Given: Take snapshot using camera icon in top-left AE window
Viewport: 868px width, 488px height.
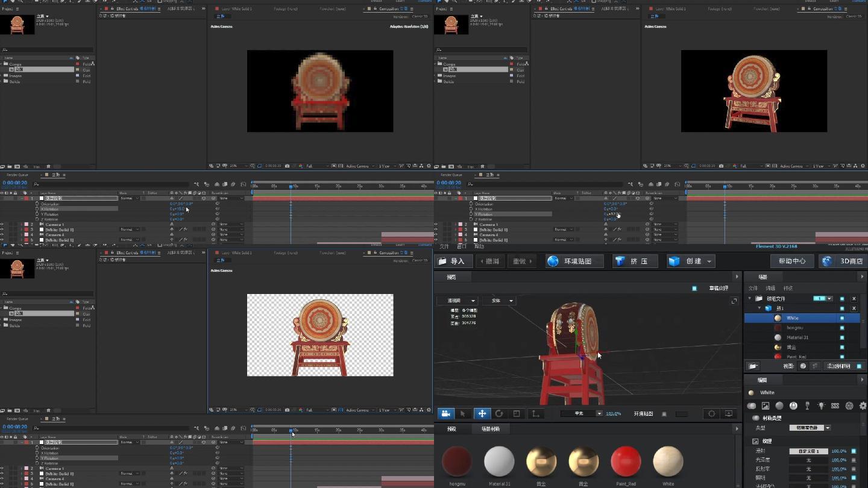Looking at the screenshot, I should (287, 166).
